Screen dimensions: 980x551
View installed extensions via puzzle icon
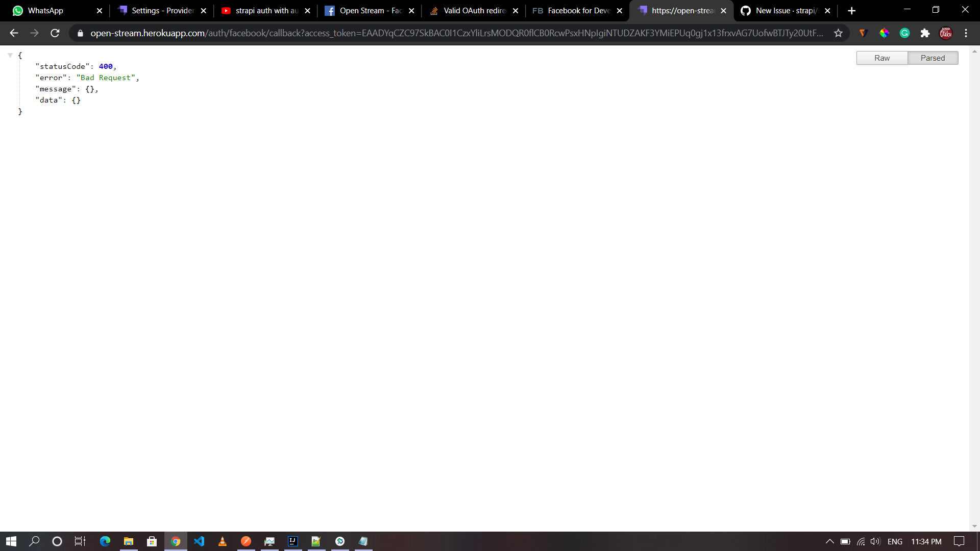pos(925,33)
